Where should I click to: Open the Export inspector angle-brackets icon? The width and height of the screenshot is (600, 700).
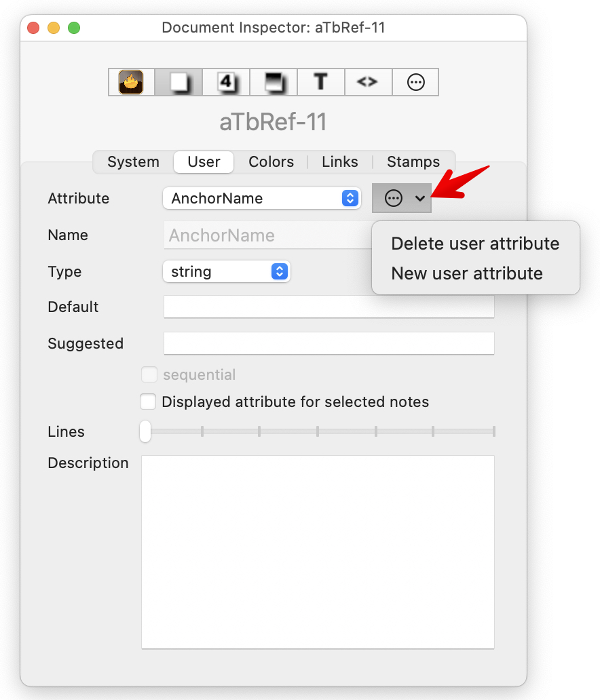pyautogui.click(x=367, y=83)
